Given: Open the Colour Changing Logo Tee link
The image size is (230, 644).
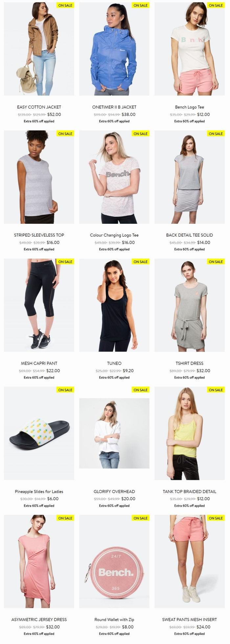Looking at the screenshot, I should (114, 235).
